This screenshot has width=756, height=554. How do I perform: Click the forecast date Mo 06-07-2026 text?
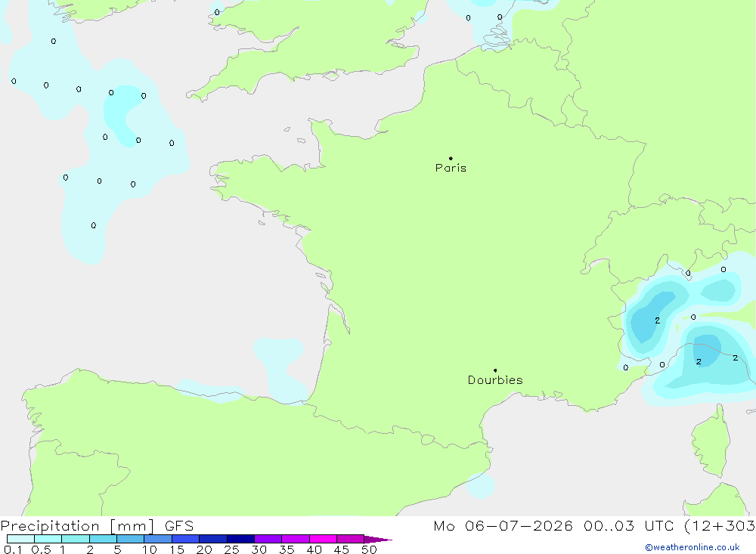coord(503,525)
